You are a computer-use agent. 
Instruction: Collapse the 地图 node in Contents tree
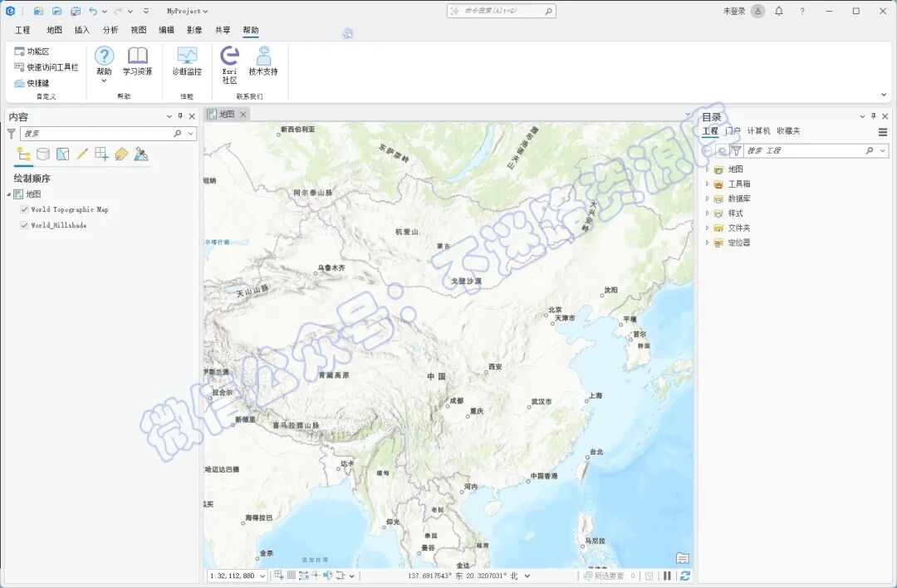click(9, 194)
